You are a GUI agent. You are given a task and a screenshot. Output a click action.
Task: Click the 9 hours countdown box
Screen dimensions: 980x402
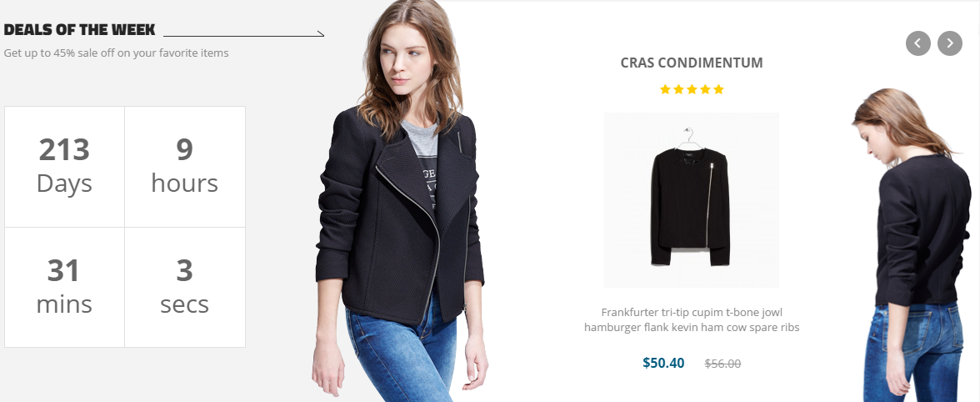tap(185, 166)
